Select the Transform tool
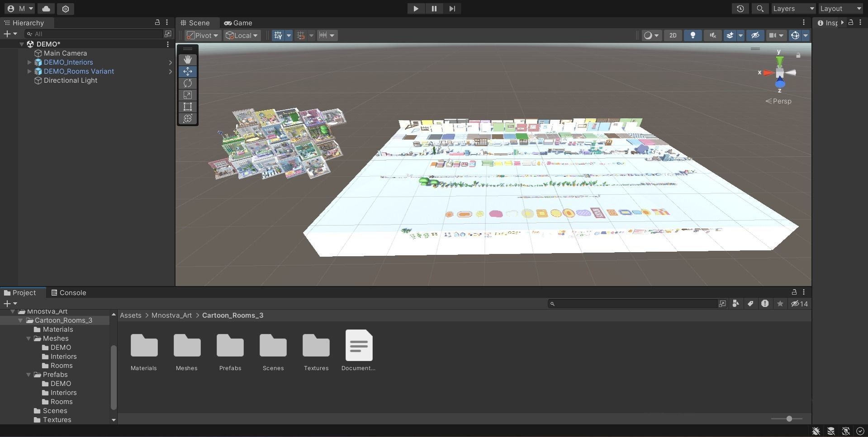 point(188,118)
